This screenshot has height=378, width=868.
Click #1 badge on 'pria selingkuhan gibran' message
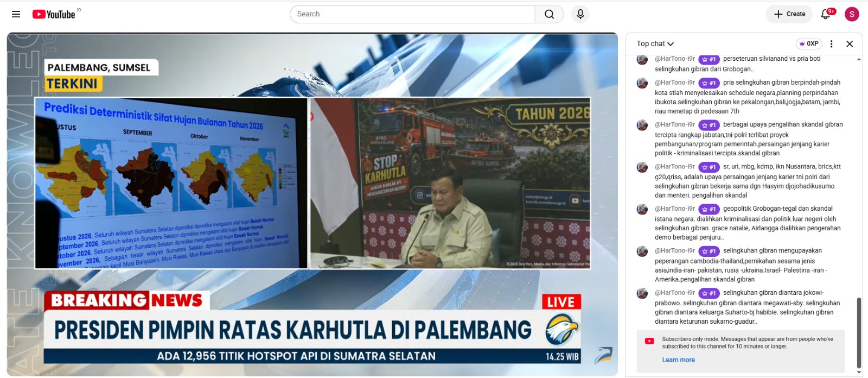click(709, 83)
